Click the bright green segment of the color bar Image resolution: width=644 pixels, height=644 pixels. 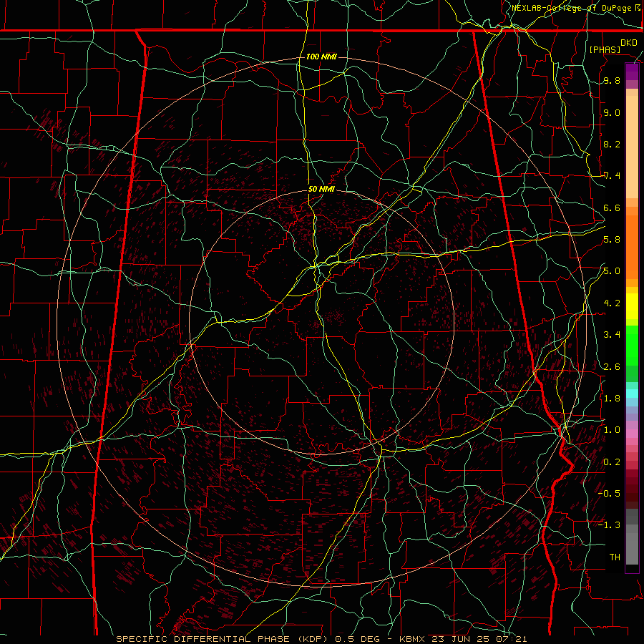[632, 345]
